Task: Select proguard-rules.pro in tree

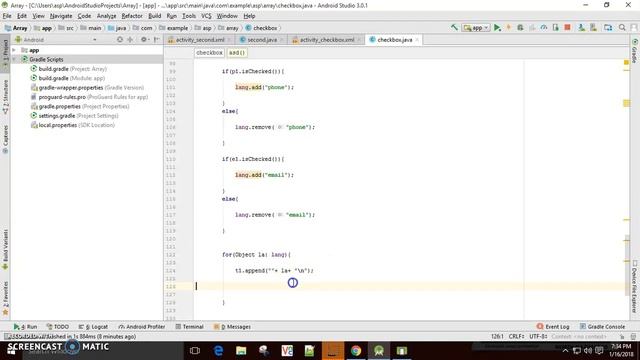Action: click(89, 97)
